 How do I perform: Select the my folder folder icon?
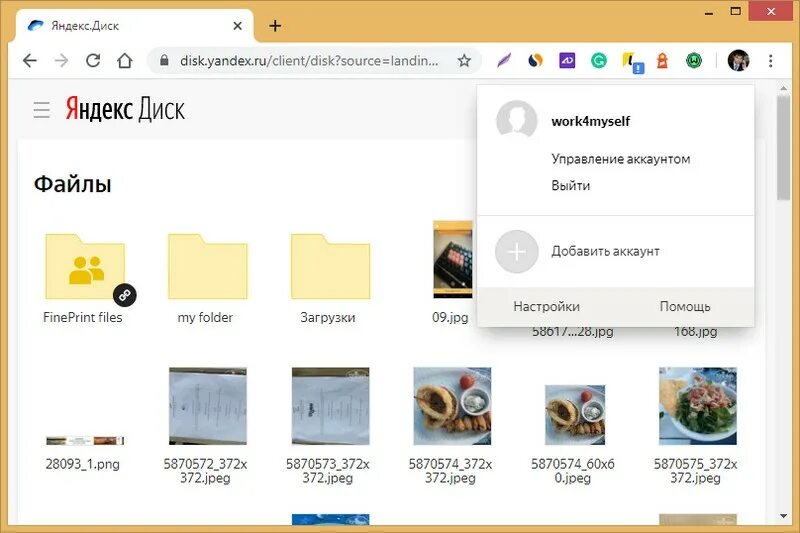pyautogui.click(x=208, y=266)
